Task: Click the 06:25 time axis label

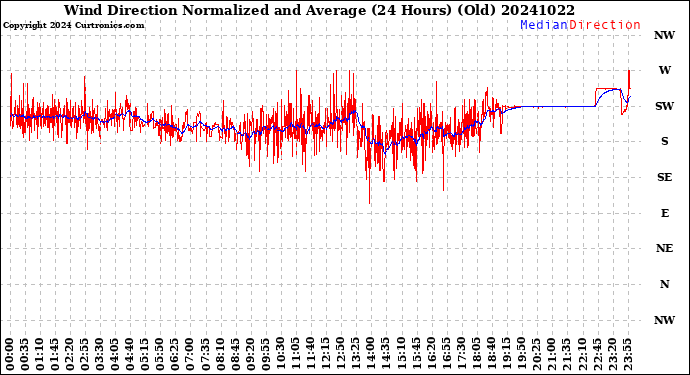Action: pos(175,354)
